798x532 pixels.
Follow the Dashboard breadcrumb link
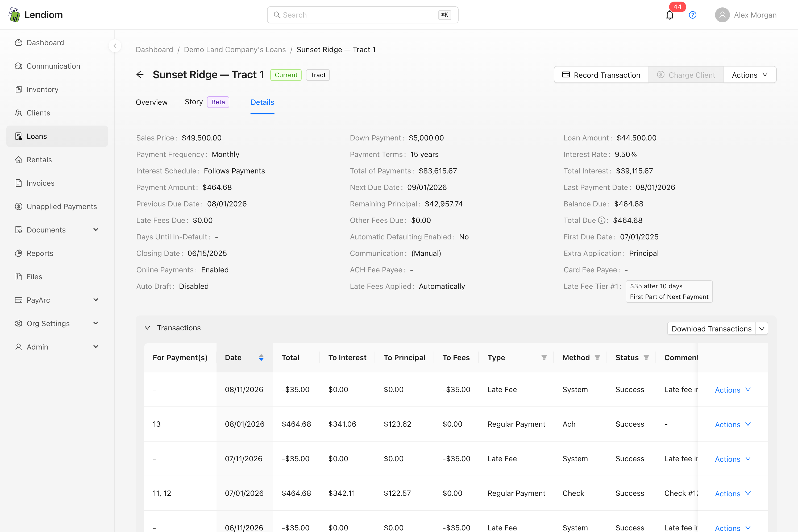[154, 49]
